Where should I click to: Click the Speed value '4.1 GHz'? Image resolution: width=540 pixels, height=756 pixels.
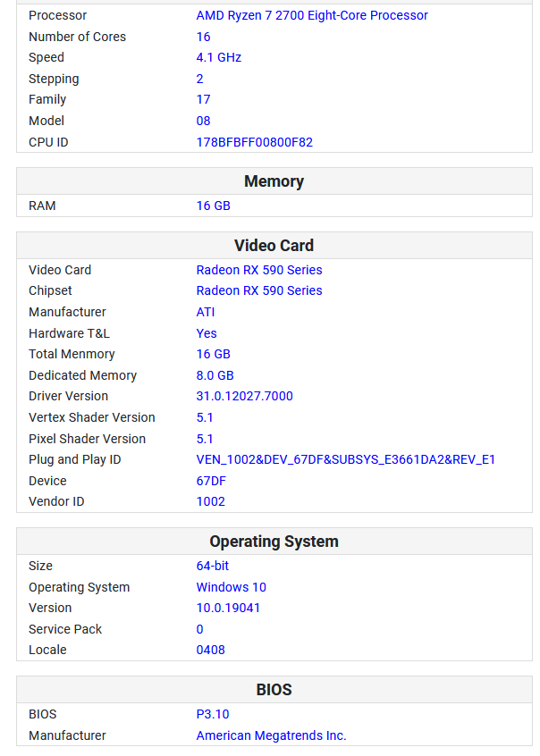tap(219, 57)
